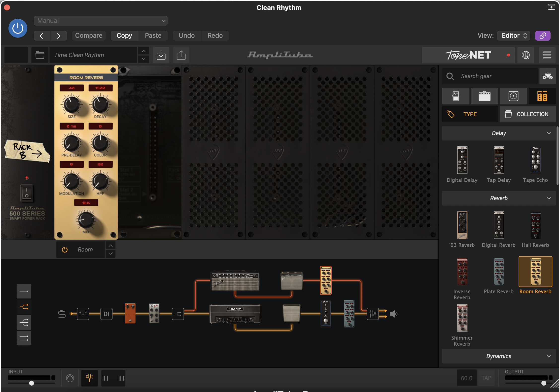Open the View Editor dropdown
560x392 pixels.
(514, 36)
